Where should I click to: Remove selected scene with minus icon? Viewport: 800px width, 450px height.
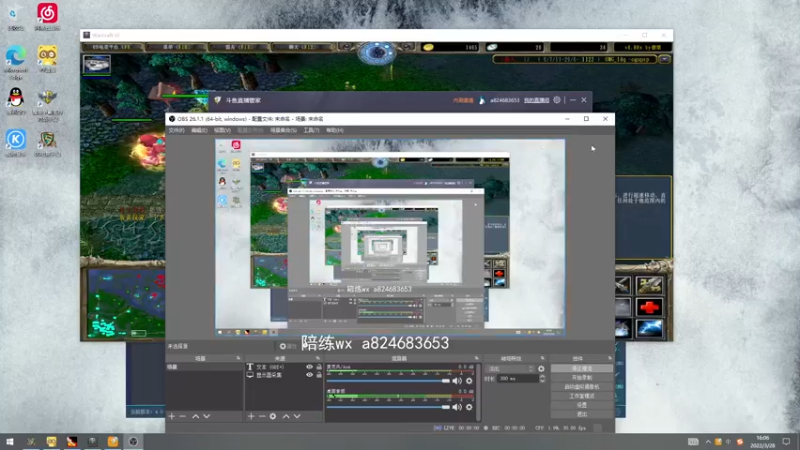tap(183, 416)
